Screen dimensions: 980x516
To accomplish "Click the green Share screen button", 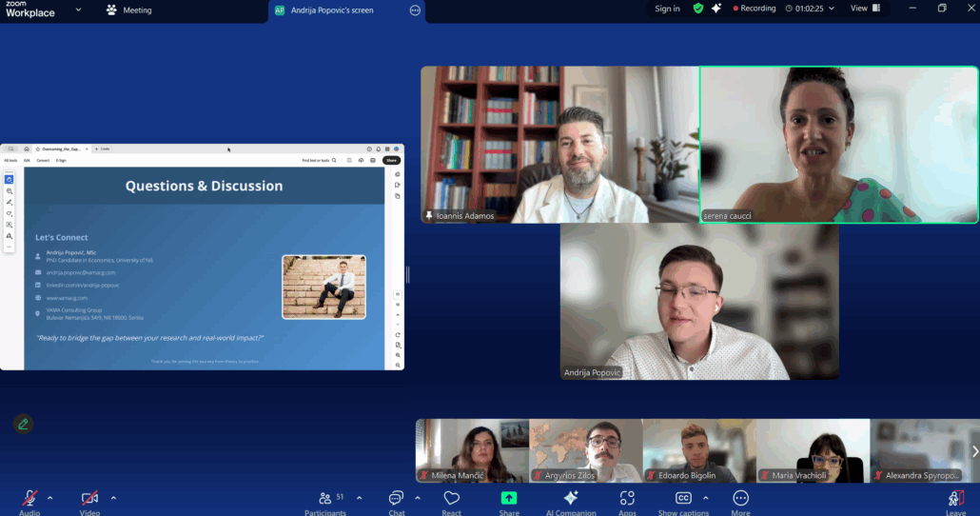I will [x=509, y=498].
